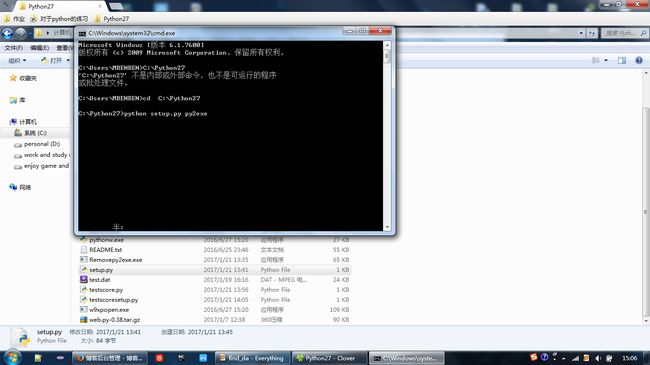This screenshot has width=650, height=365.
Task: Click the taskbar clock 15:06
Action: pos(629,358)
